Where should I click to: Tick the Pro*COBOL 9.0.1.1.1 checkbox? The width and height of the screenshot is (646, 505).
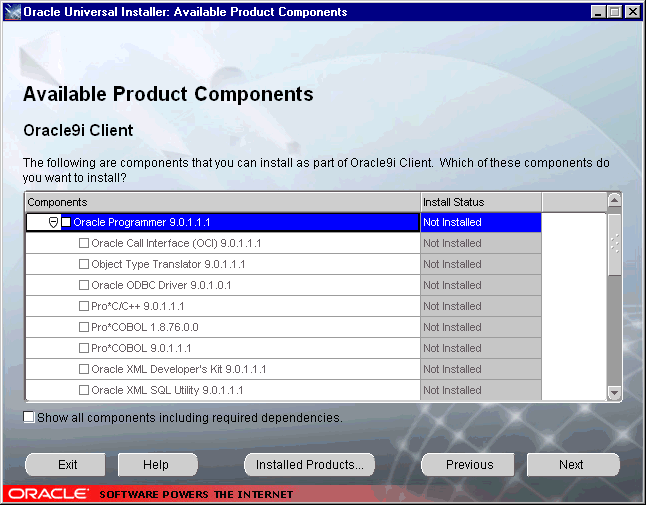pyautogui.click(x=84, y=348)
